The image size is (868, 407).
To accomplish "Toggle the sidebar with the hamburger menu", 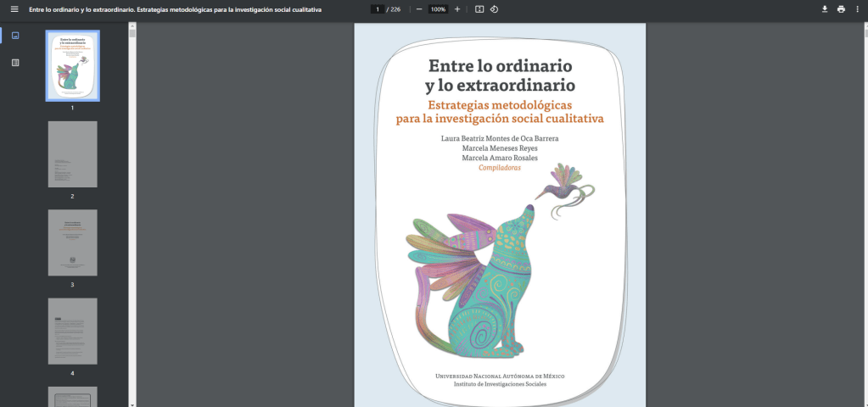I will tap(14, 9).
